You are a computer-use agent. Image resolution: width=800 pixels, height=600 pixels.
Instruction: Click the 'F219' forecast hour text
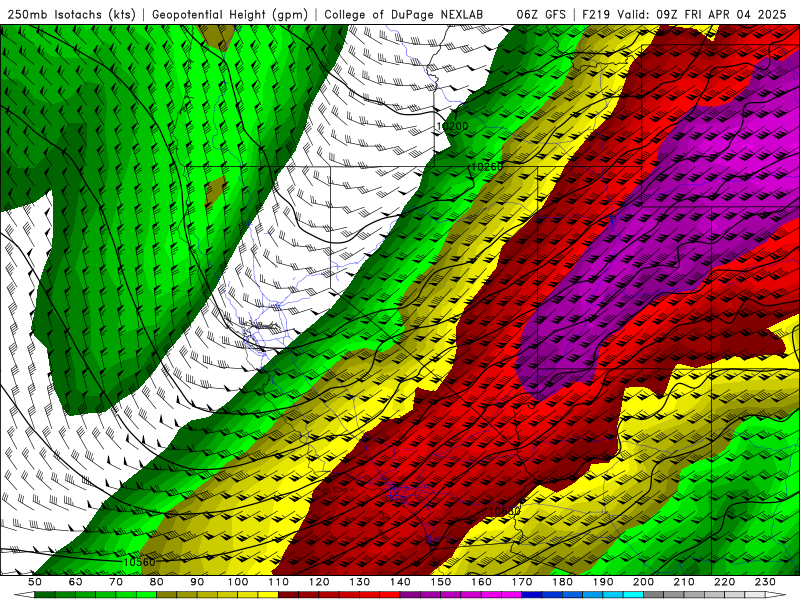tap(597, 15)
